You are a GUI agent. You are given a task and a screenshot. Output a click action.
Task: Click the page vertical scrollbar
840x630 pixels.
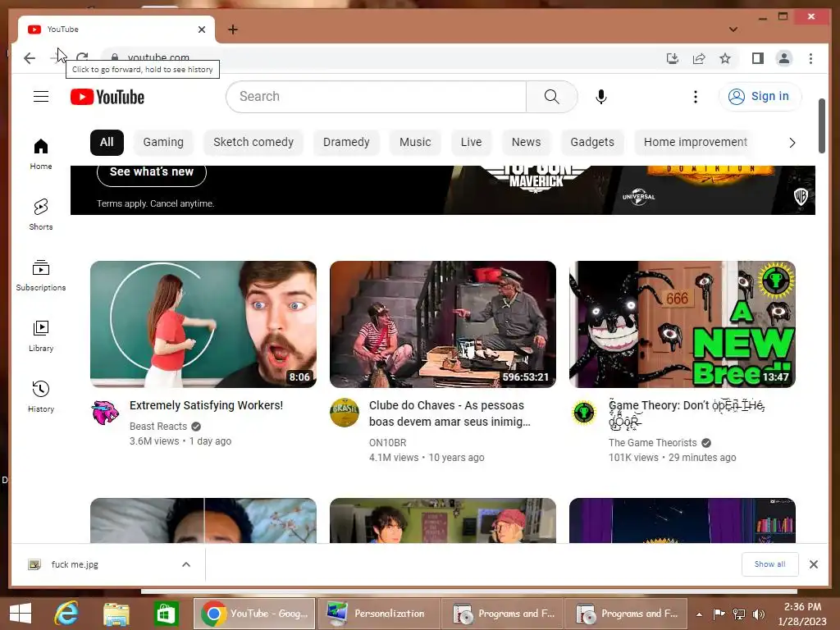pyautogui.click(x=822, y=126)
